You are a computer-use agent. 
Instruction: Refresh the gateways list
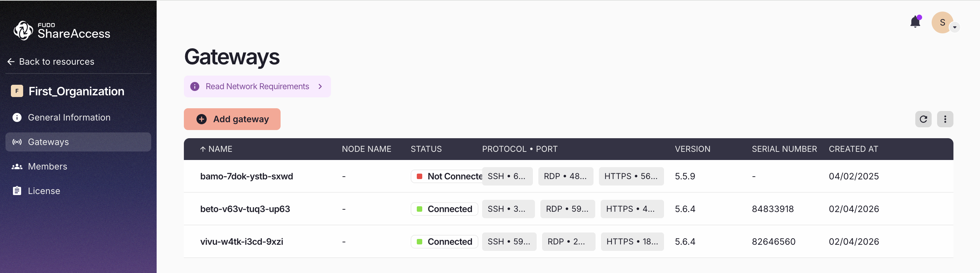[923, 119]
